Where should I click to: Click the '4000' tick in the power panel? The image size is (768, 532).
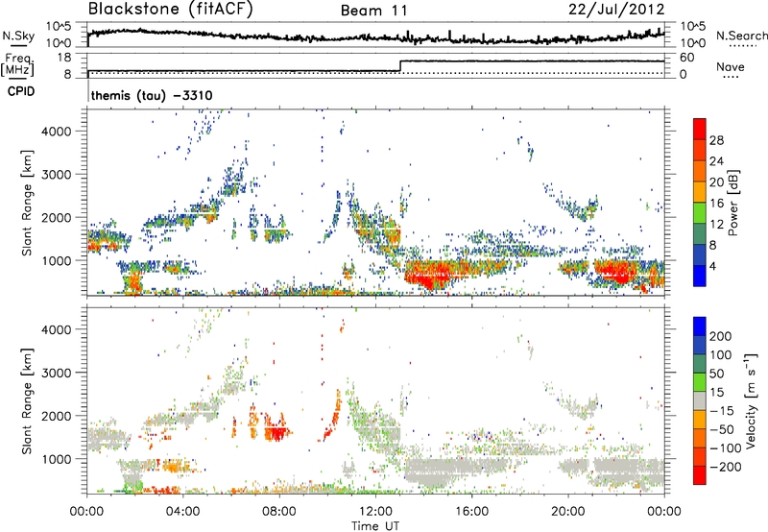tap(57, 132)
